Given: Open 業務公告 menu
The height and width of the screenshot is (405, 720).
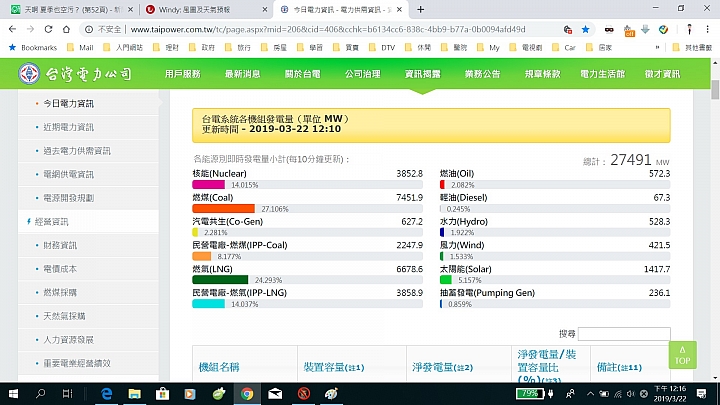Looking at the screenshot, I should click(483, 73).
